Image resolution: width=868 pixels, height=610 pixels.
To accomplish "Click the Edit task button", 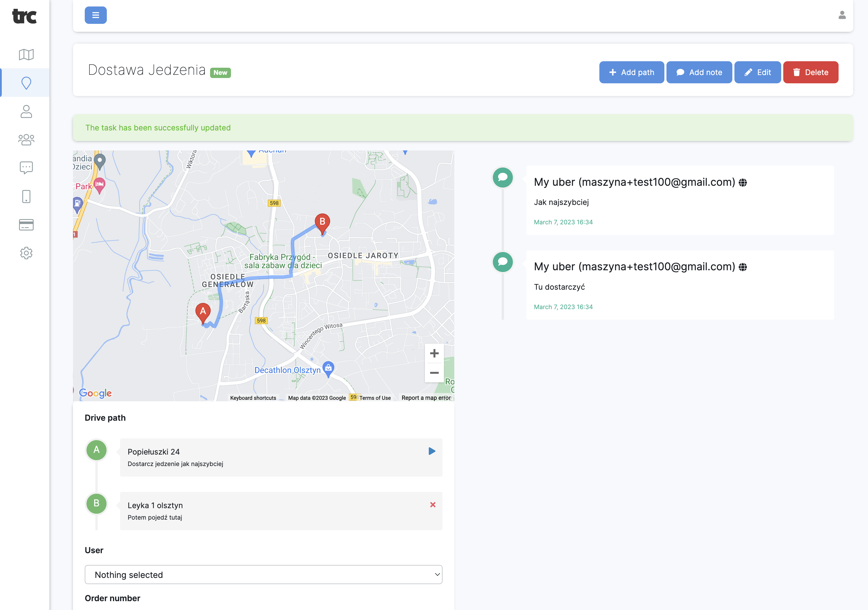I will (757, 72).
